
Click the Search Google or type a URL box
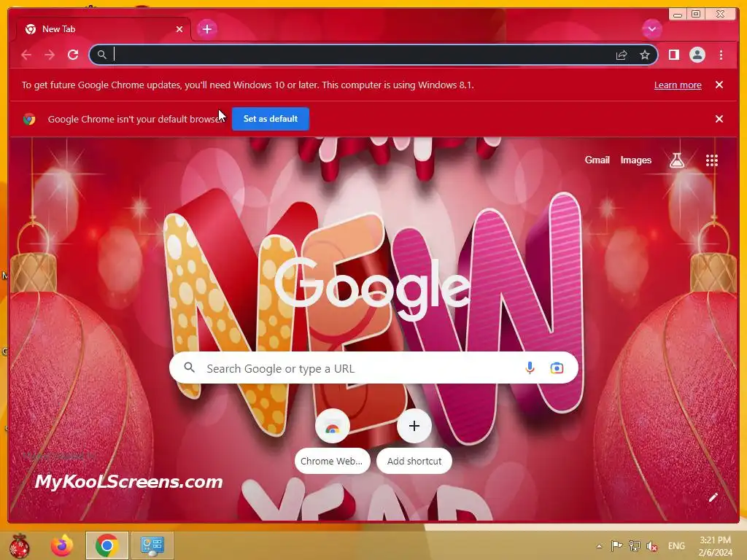[373, 368]
